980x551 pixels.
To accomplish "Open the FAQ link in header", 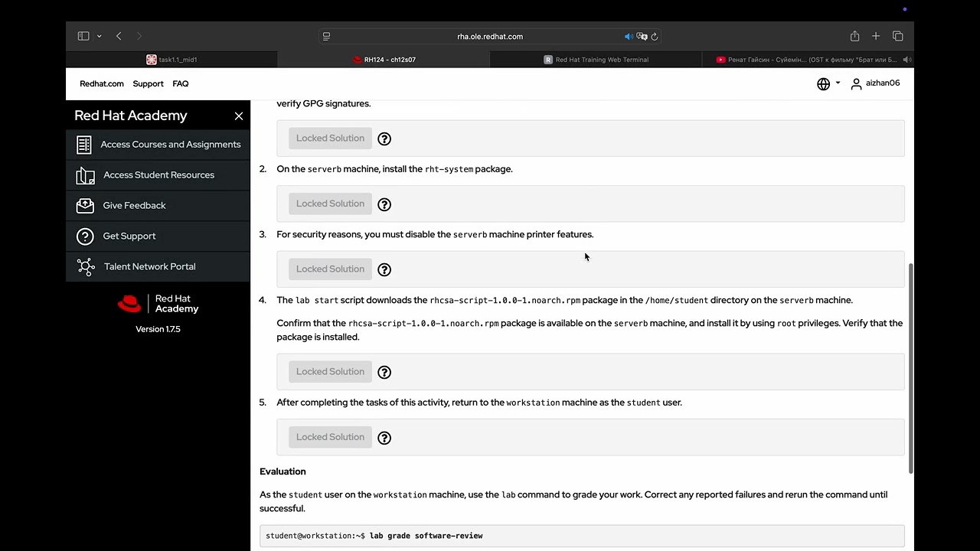I will (x=180, y=83).
